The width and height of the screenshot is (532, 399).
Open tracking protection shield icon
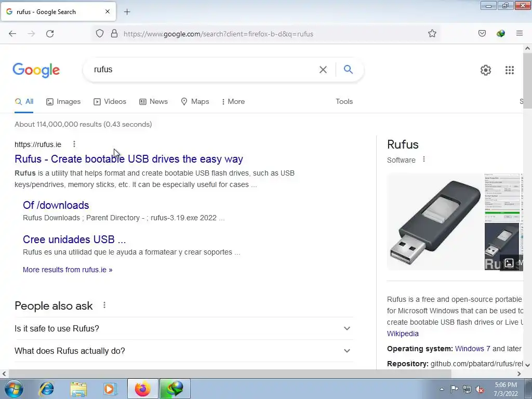pyautogui.click(x=99, y=34)
